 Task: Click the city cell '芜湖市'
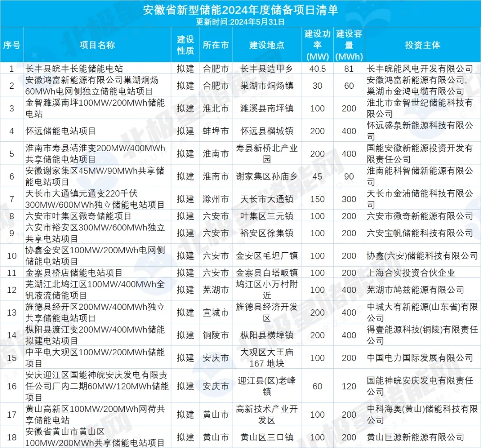tap(216, 290)
